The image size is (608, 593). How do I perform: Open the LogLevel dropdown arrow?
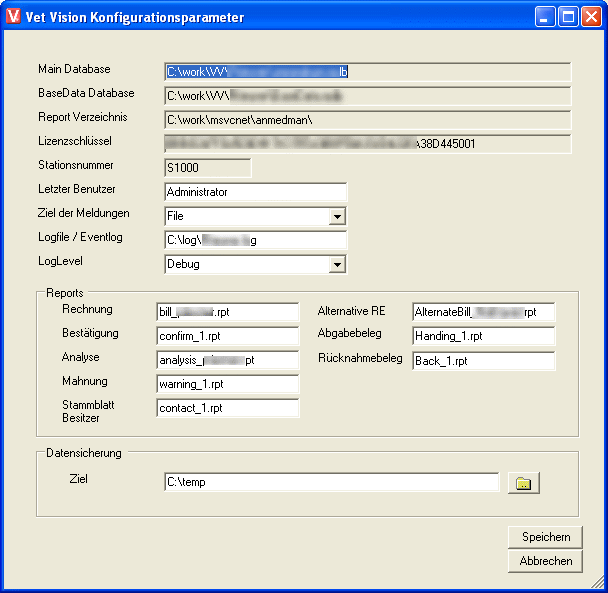(x=337, y=265)
